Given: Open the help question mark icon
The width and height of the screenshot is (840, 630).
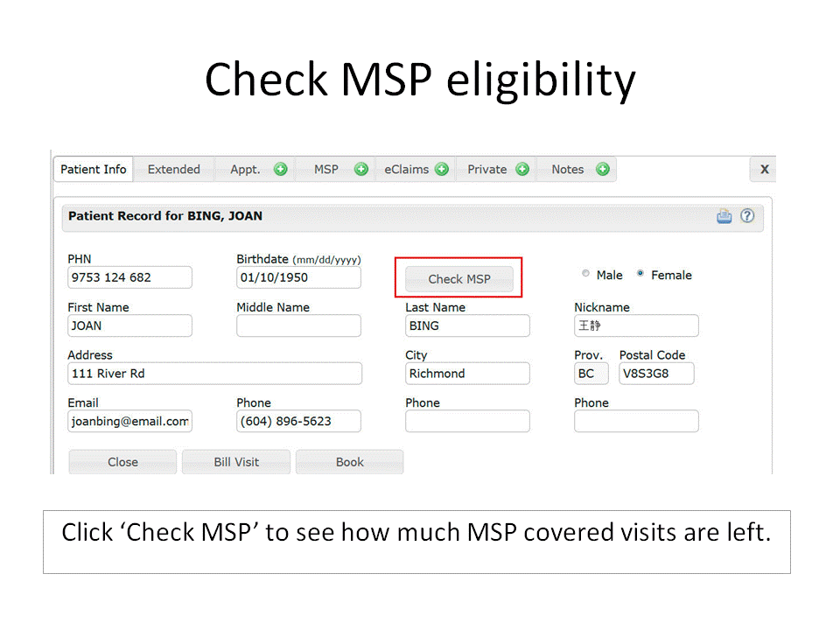Looking at the screenshot, I should pyautogui.click(x=747, y=216).
